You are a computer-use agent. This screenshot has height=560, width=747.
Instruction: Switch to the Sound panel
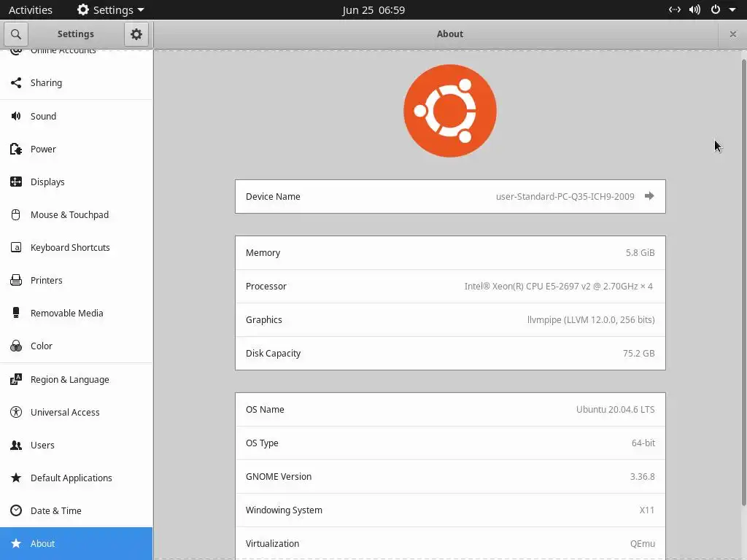(x=76, y=116)
